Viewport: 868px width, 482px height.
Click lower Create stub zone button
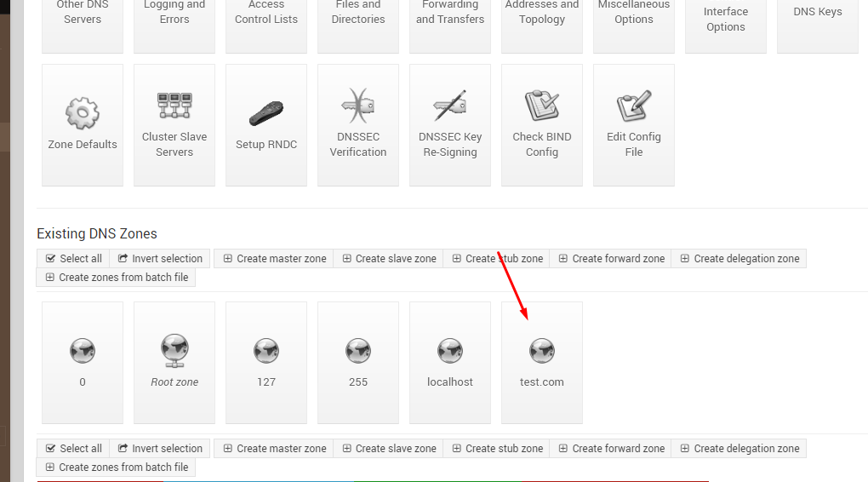(x=497, y=449)
